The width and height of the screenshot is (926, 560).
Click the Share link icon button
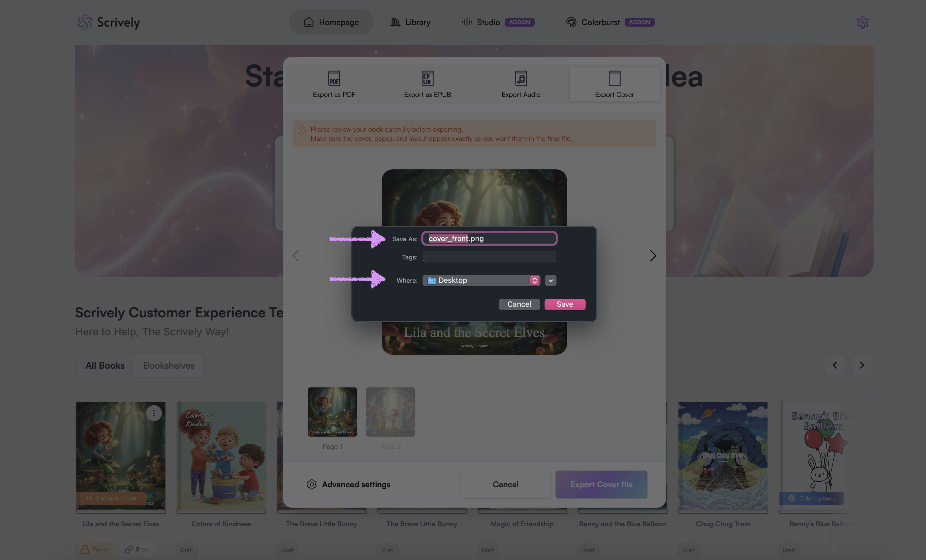[137, 549]
